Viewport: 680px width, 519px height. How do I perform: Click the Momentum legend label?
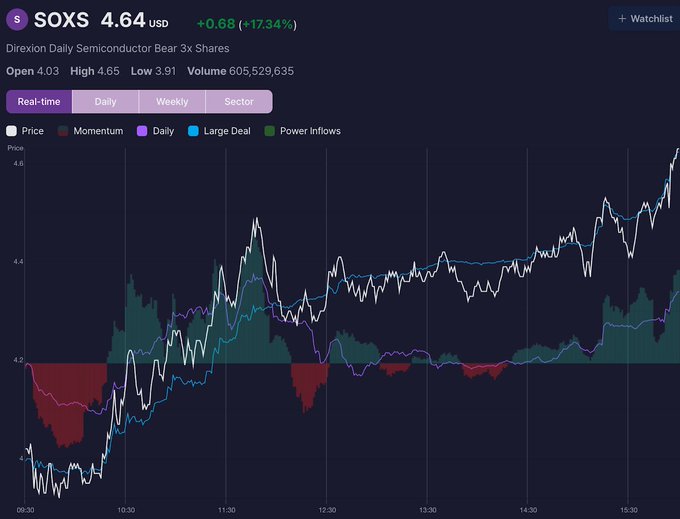[x=98, y=131]
